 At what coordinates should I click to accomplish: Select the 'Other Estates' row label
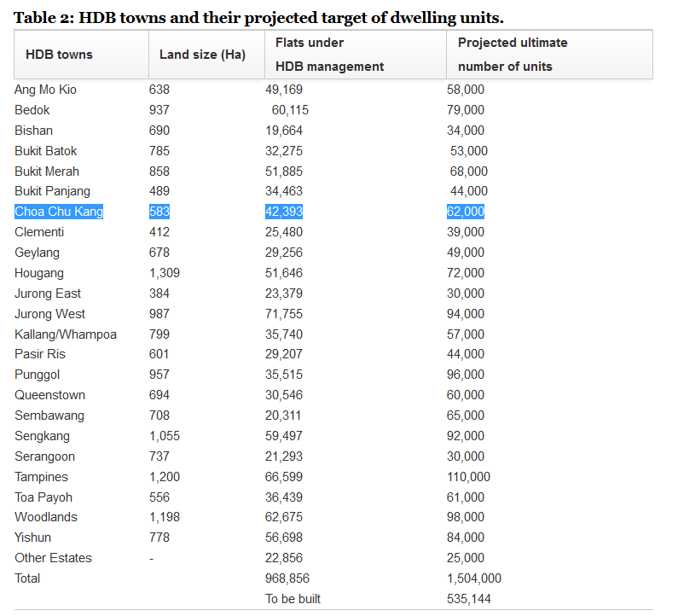pos(53,558)
